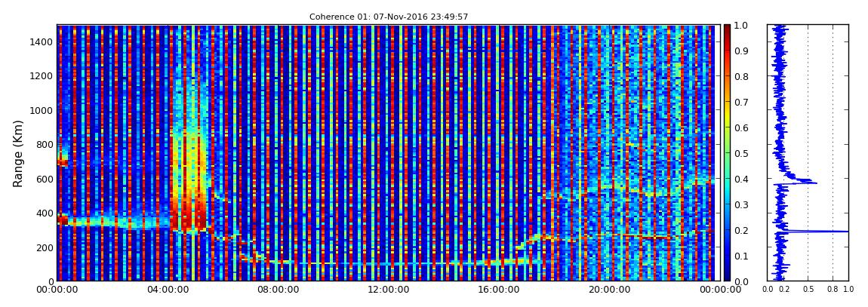Click the 1400 range tick label
This screenshot has width=868, height=307.
(x=42, y=41)
